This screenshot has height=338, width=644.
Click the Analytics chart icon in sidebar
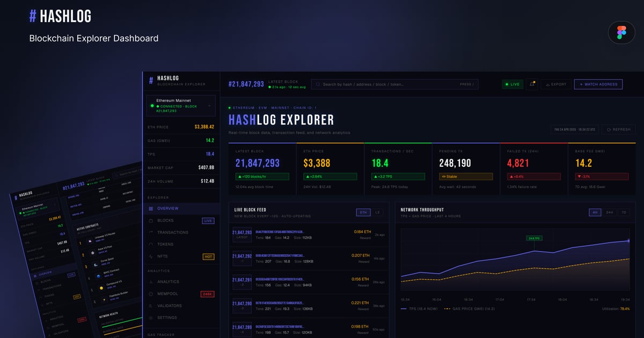click(151, 282)
